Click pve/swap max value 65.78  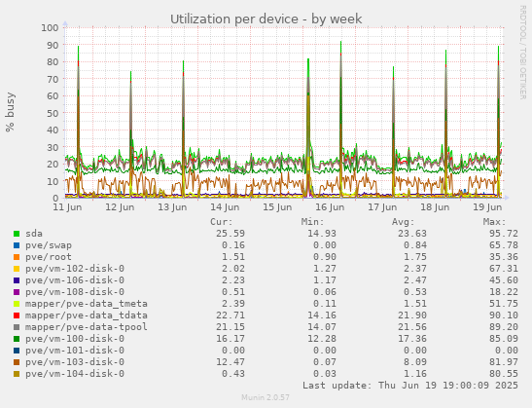click(x=504, y=245)
